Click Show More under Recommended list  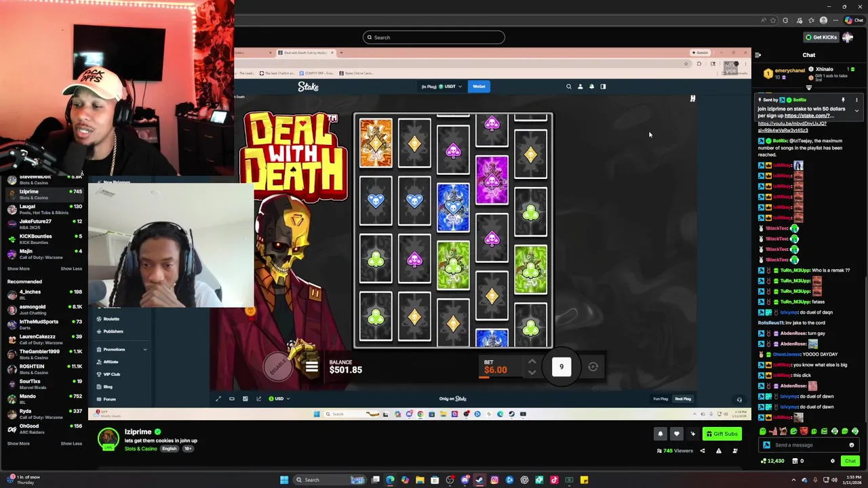coord(18,443)
